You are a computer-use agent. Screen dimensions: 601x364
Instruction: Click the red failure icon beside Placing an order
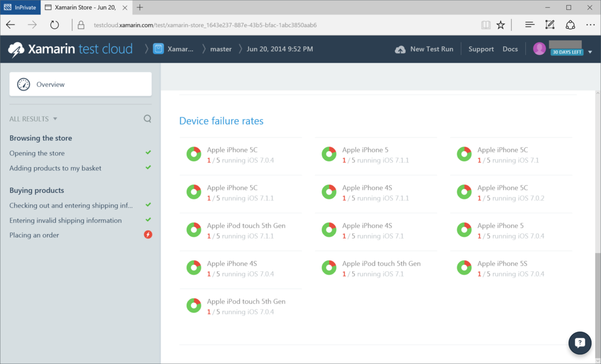pyautogui.click(x=148, y=234)
